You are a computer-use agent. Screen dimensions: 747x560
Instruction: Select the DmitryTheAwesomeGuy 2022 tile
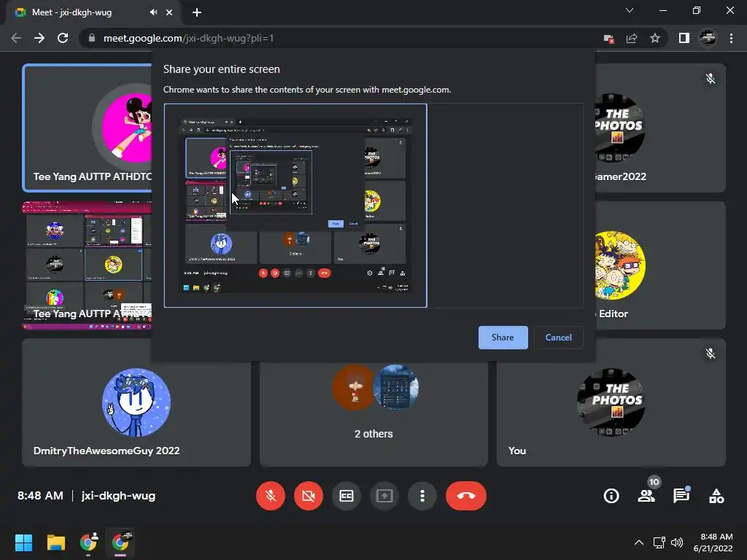[x=136, y=402]
